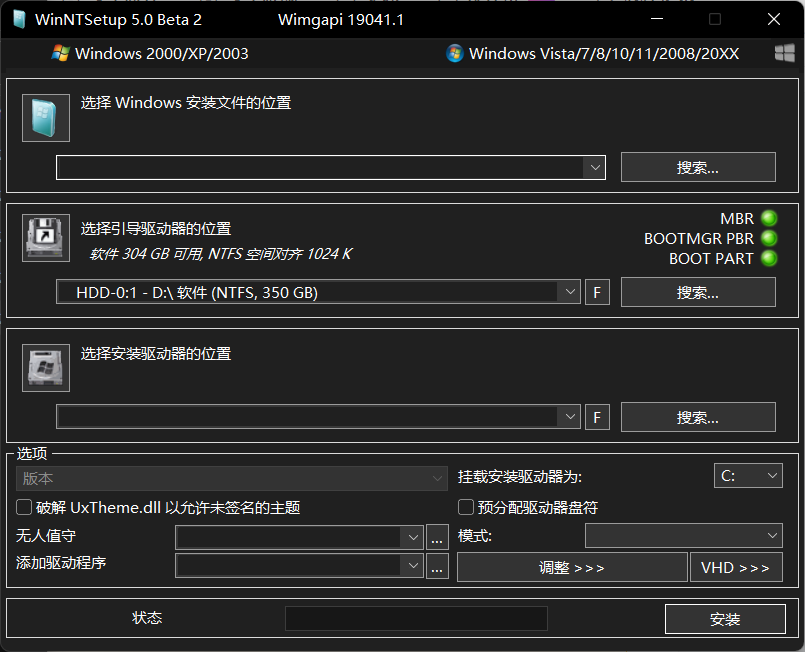Click the Windows logo grid icon at top right
Viewport: 805px width, 652px height.
click(787, 53)
